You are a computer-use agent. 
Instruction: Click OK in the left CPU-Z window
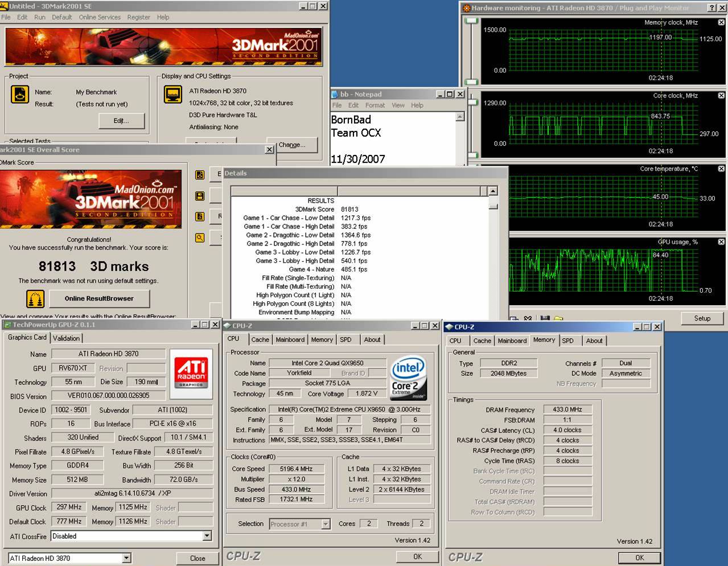tap(418, 556)
